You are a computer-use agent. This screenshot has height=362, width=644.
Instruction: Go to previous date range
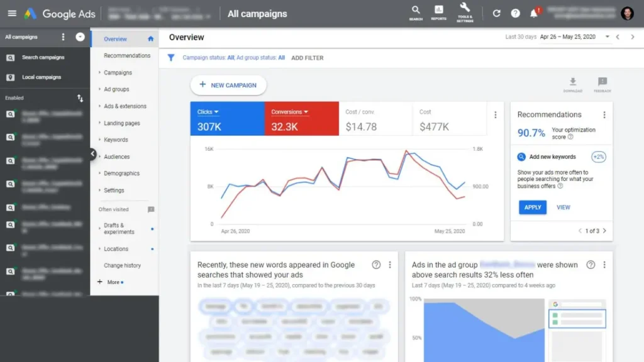pyautogui.click(x=618, y=37)
